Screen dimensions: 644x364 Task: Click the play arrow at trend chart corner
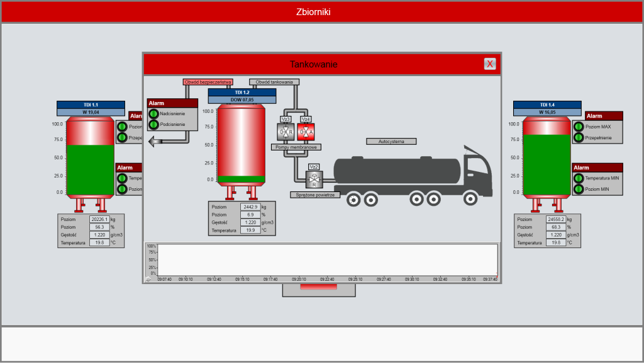pos(148,279)
